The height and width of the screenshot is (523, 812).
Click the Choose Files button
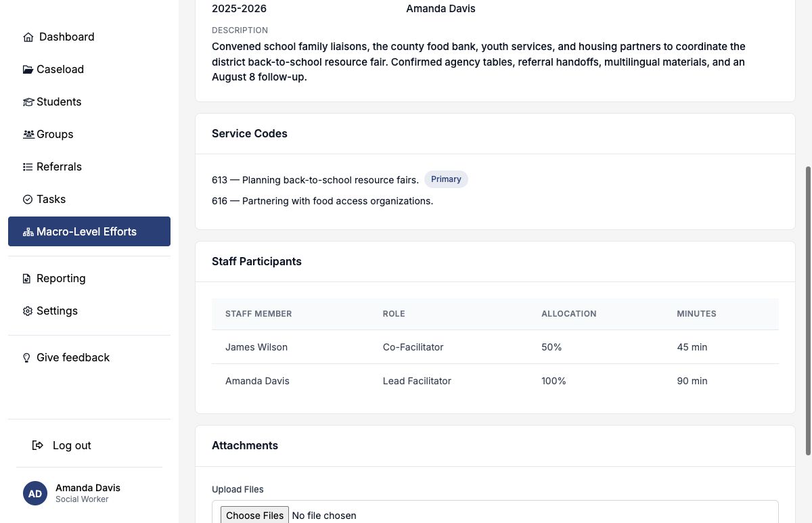255,515
